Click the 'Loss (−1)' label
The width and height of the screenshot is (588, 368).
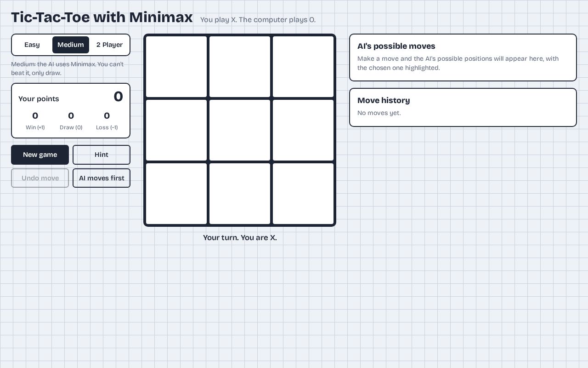click(x=107, y=127)
